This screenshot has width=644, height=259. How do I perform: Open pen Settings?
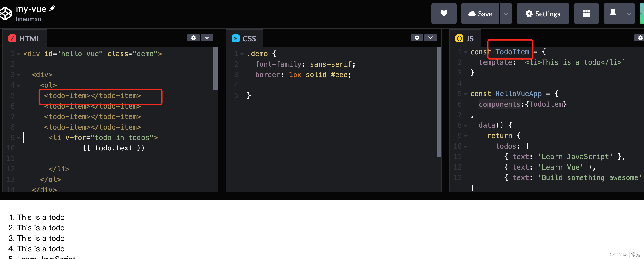(x=543, y=14)
